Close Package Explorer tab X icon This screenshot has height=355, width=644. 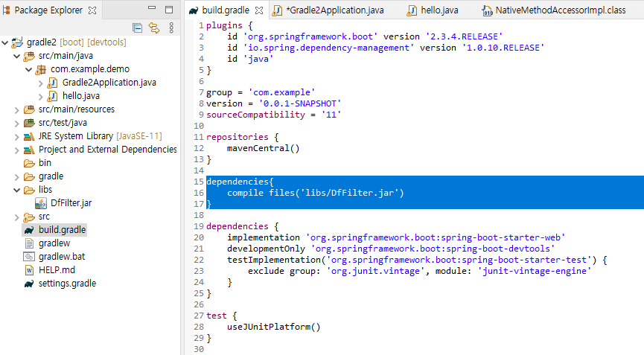pos(92,10)
